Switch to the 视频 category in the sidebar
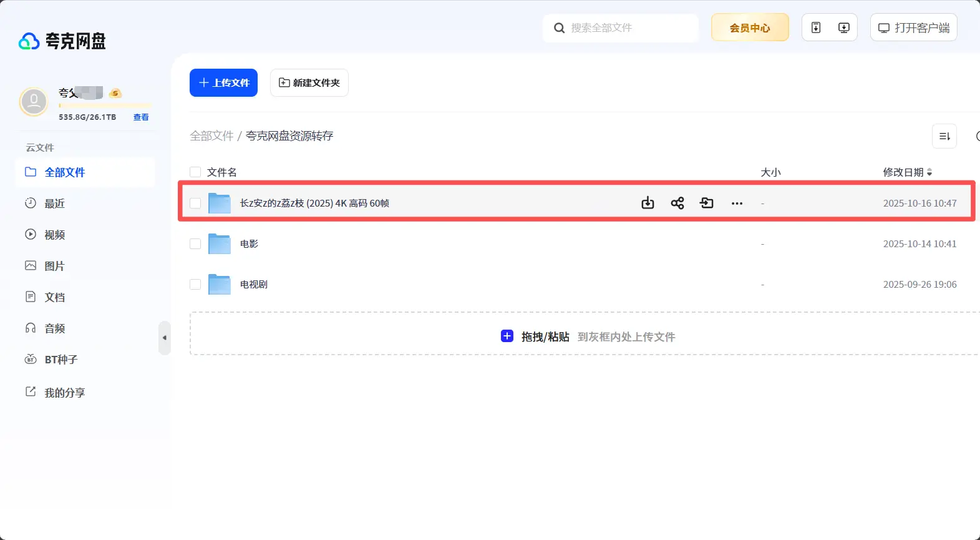The image size is (980, 540). pos(54,235)
